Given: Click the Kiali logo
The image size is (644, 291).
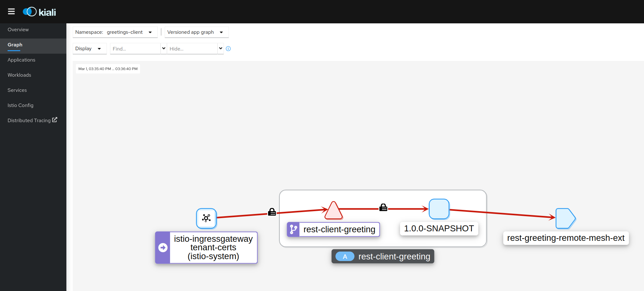Looking at the screenshot, I should click(39, 12).
